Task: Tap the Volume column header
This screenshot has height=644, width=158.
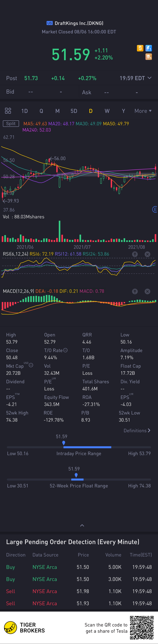Action: pos(113,555)
